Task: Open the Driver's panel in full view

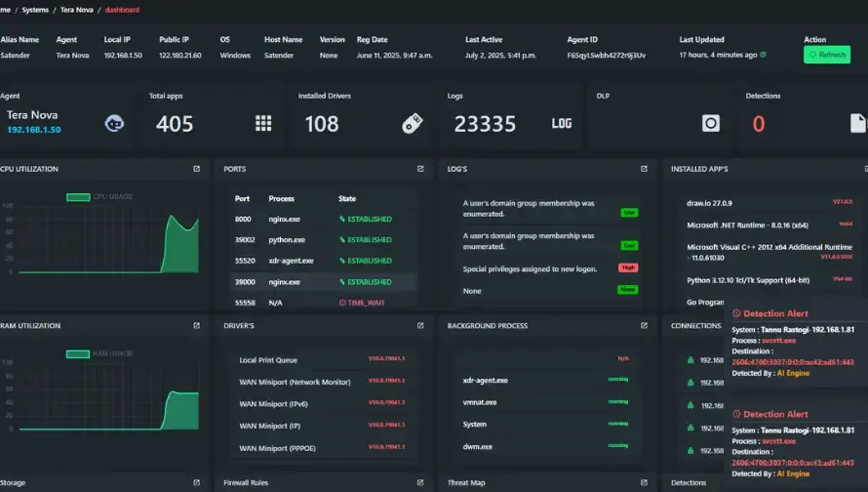Action: coord(420,325)
